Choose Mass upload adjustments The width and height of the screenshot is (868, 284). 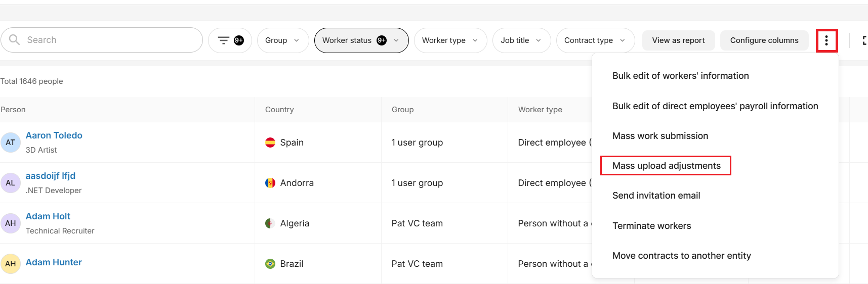[x=666, y=166]
